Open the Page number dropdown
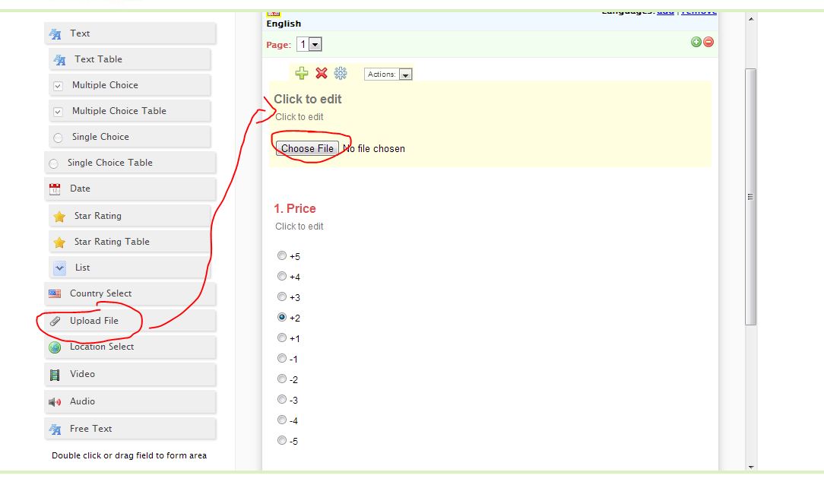The image size is (824, 504). (309, 45)
